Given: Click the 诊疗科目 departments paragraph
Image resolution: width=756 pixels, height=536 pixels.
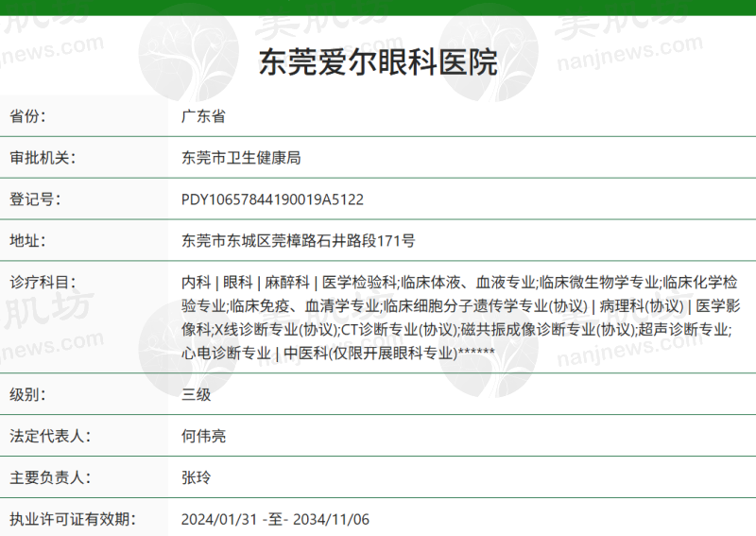Looking at the screenshot, I should pos(460,318).
